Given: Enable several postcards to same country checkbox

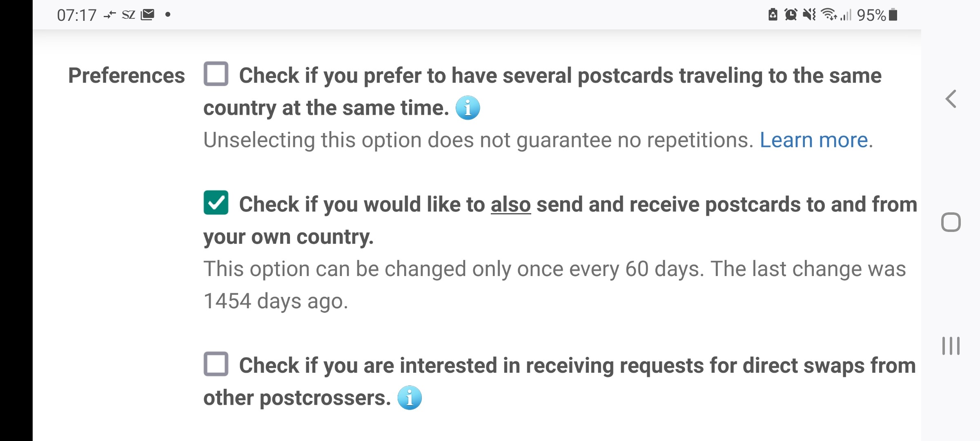Looking at the screenshot, I should click(216, 74).
